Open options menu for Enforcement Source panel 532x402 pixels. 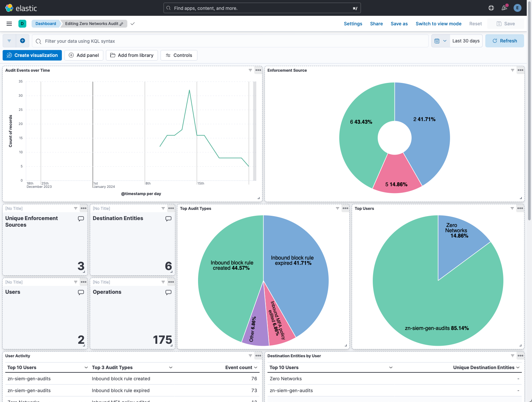(x=520, y=70)
